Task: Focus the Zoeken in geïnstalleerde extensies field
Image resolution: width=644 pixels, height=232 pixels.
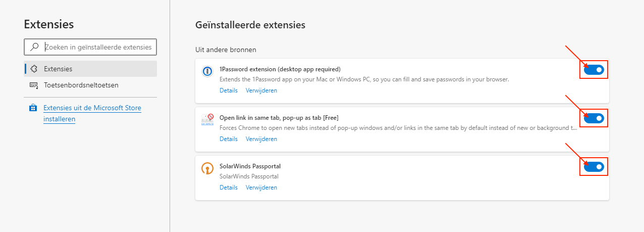Action: (90, 47)
